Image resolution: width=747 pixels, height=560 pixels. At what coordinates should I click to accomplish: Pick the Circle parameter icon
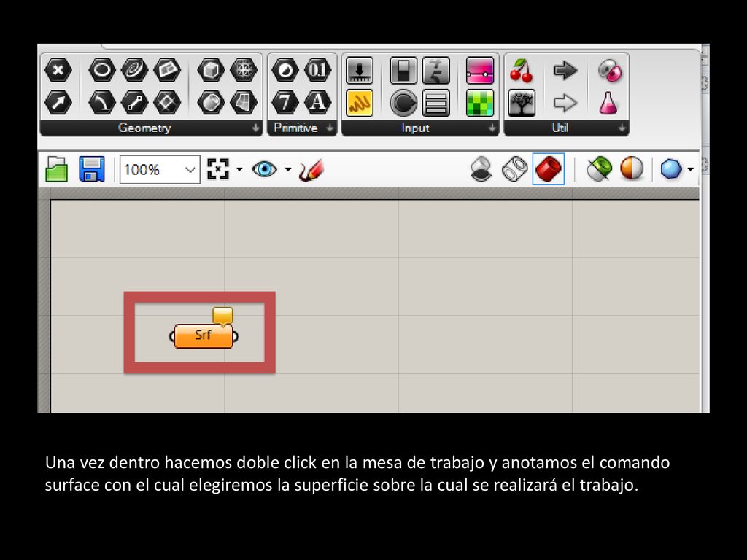(102, 71)
